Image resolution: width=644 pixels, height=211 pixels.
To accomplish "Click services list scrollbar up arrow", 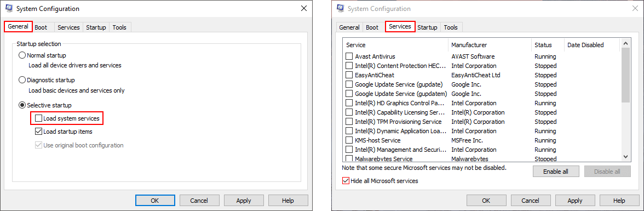I will point(626,43).
